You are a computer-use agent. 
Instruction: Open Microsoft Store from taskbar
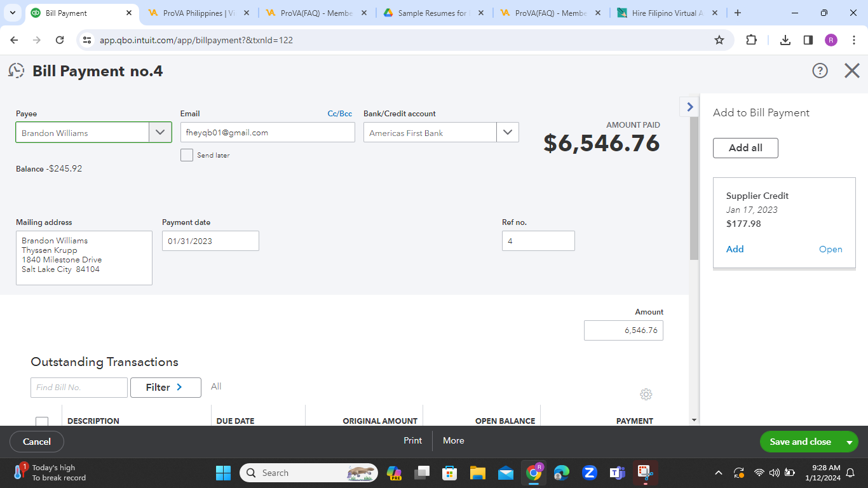pyautogui.click(x=450, y=473)
